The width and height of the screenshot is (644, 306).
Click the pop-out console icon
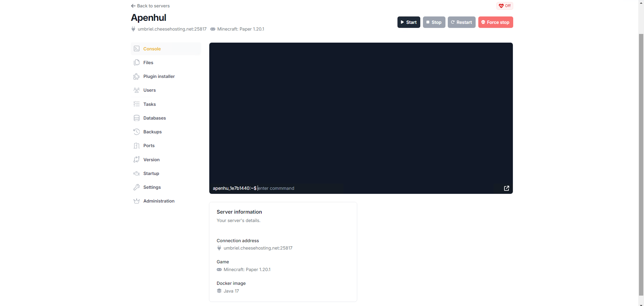tap(506, 188)
